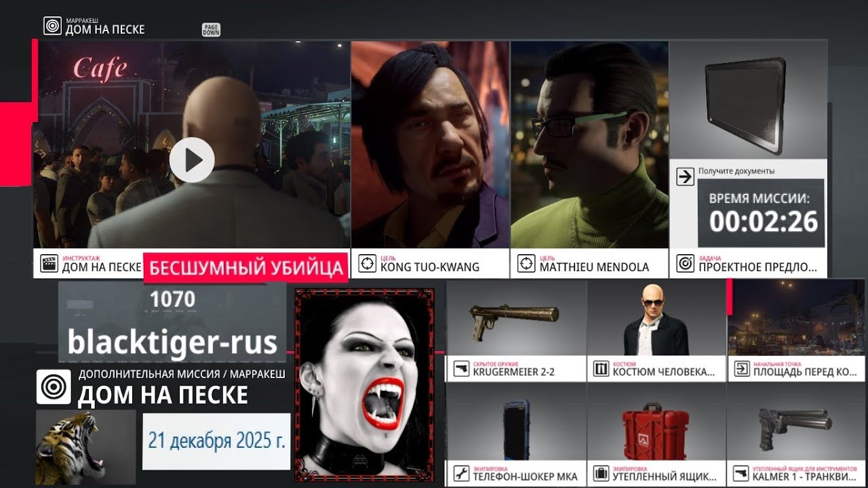Select the Kalmer tranquilizer pistol image

pos(797,423)
